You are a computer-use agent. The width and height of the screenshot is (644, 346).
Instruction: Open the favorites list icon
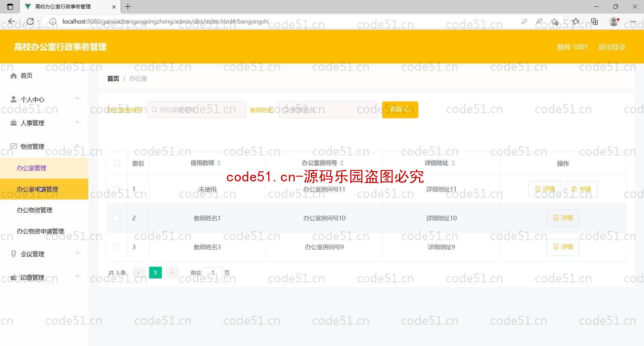[576, 21]
